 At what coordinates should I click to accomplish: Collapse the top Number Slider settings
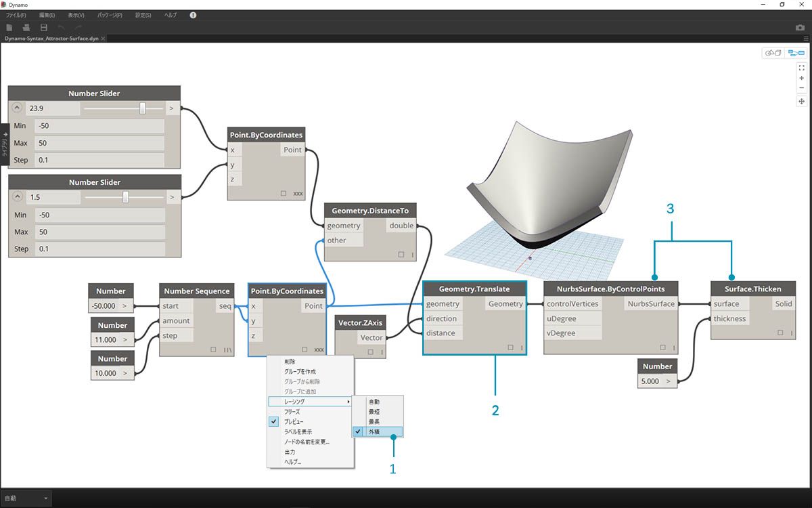17,108
